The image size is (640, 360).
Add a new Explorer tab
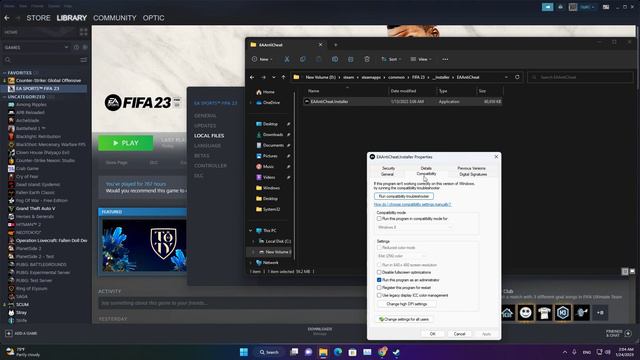336,45
